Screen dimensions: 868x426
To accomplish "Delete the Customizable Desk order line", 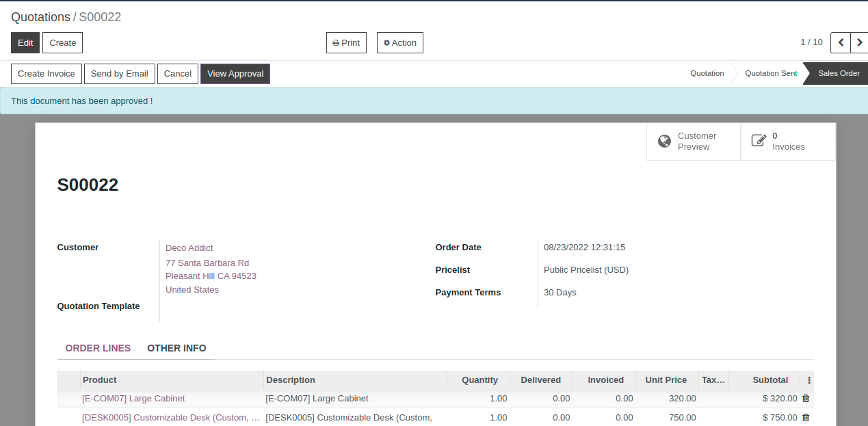I will 806,418.
